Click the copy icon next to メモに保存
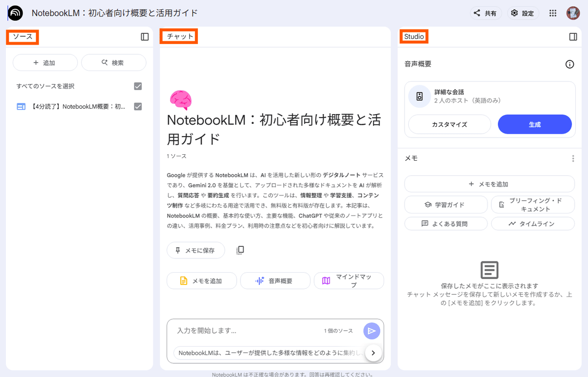 pos(240,250)
